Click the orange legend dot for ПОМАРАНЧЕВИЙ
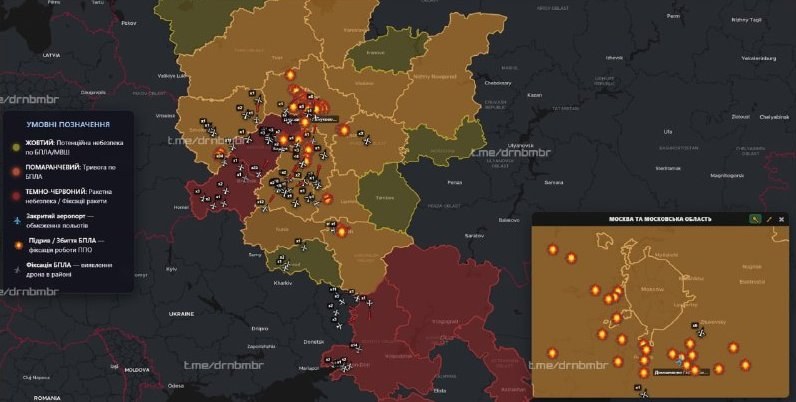The height and width of the screenshot is (402, 796). point(17,172)
